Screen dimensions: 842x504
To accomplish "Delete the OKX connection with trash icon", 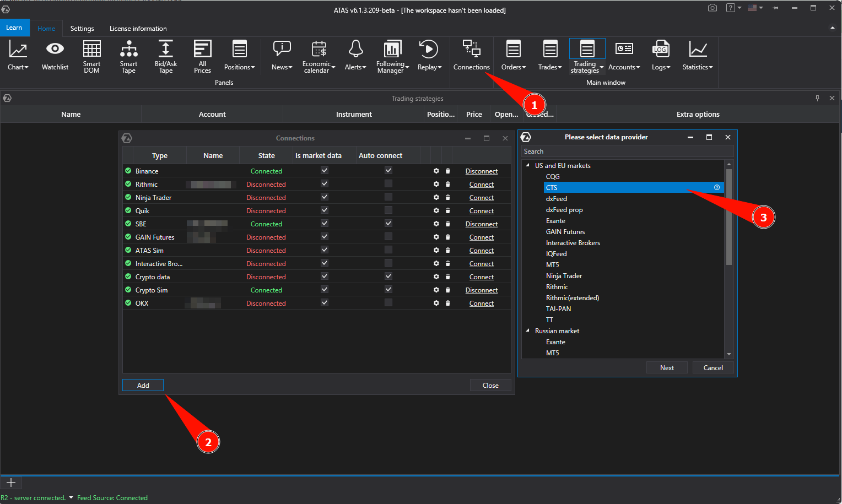I will point(448,304).
